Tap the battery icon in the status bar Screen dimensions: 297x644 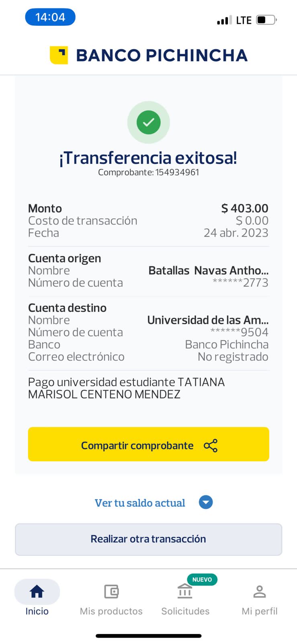pos(266,20)
